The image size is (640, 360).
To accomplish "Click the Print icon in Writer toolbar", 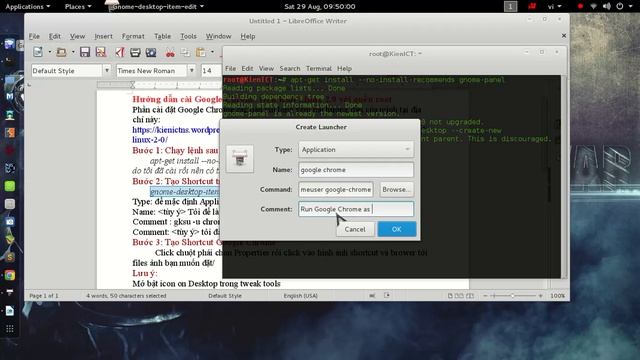I will (x=135, y=52).
